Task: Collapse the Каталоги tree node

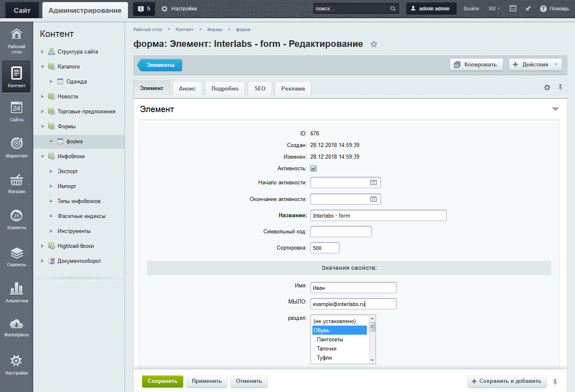Action: (x=42, y=67)
